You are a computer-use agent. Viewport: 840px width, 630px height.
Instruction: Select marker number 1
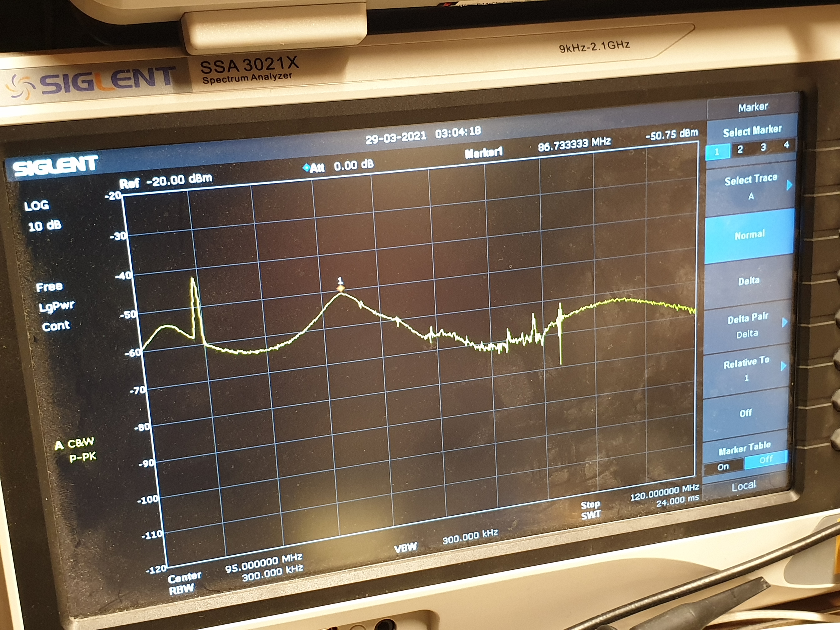coord(717,152)
